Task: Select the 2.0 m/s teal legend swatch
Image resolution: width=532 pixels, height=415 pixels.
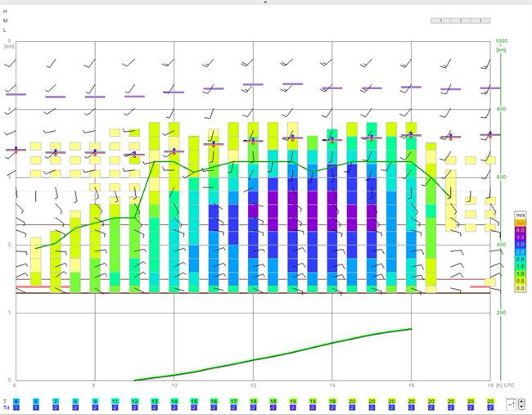Action: [520, 259]
